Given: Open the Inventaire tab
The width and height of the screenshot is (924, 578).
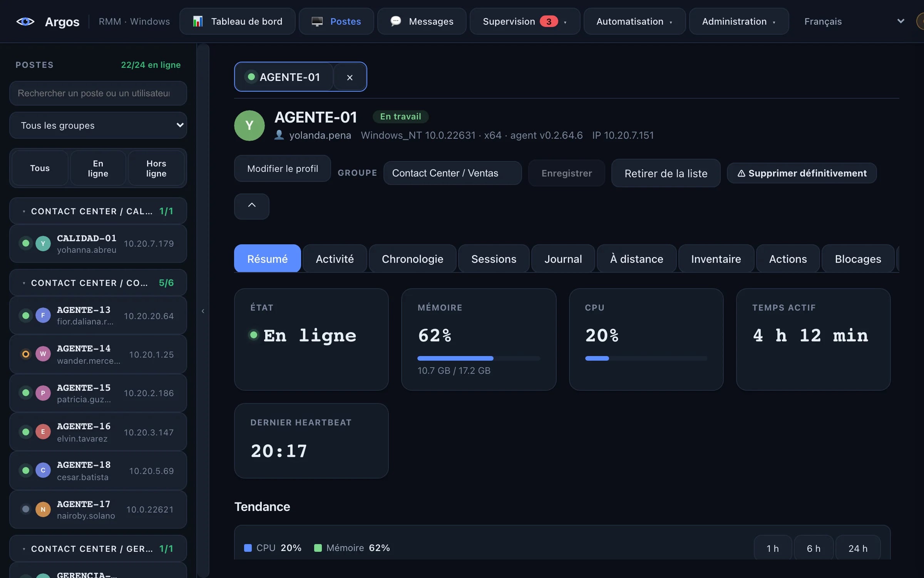Looking at the screenshot, I should pos(716,259).
